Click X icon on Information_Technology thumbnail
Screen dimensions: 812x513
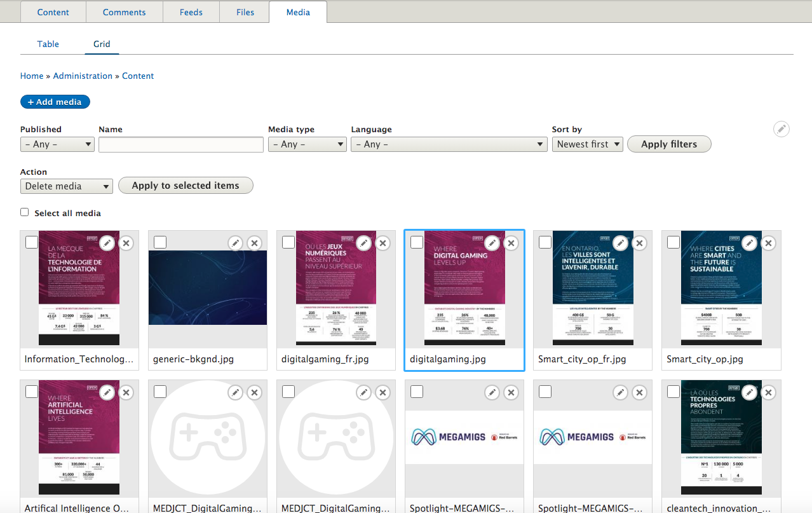126,243
